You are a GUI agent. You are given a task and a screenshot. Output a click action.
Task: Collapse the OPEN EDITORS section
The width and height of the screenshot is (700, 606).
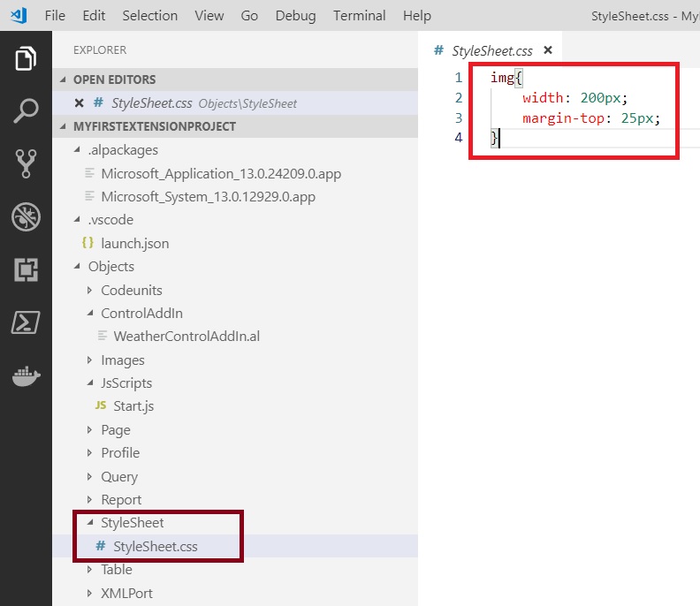click(x=114, y=80)
